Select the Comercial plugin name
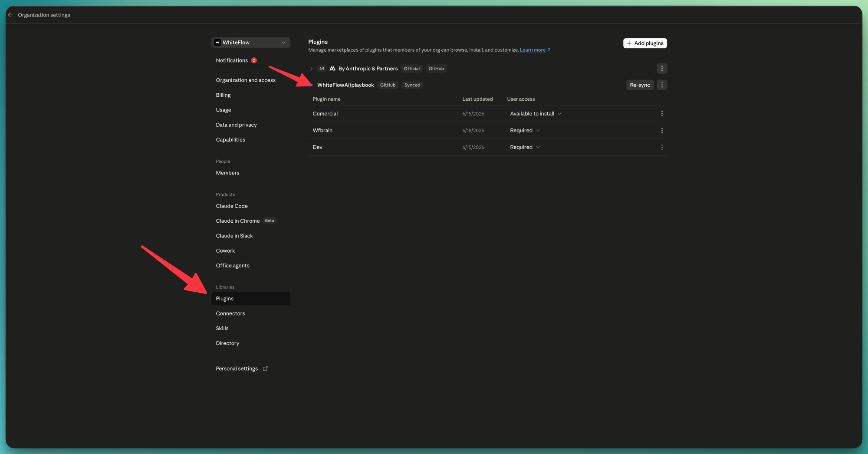This screenshot has width=868, height=454. click(x=325, y=114)
